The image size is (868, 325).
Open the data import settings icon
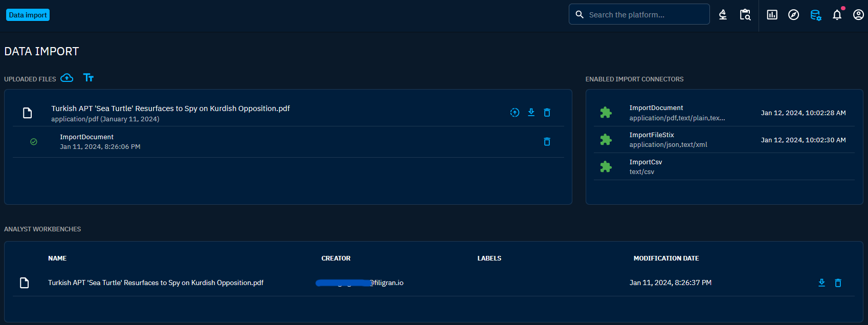coord(815,15)
